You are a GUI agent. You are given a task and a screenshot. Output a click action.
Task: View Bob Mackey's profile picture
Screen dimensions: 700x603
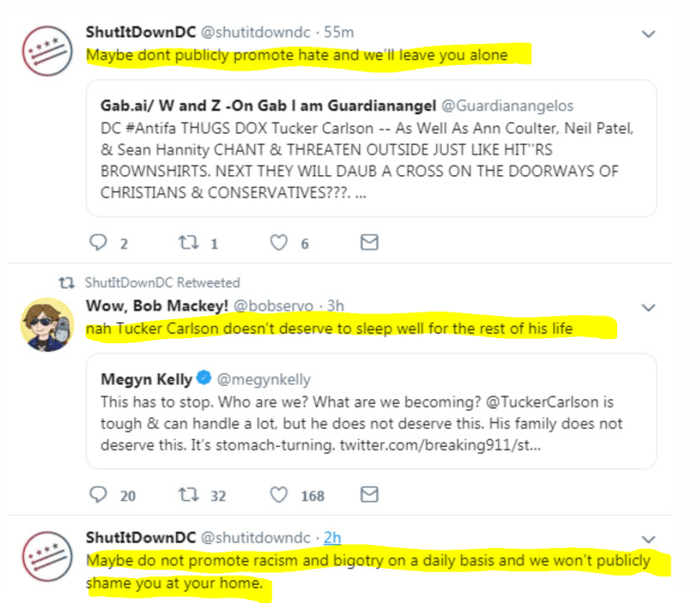(44, 325)
